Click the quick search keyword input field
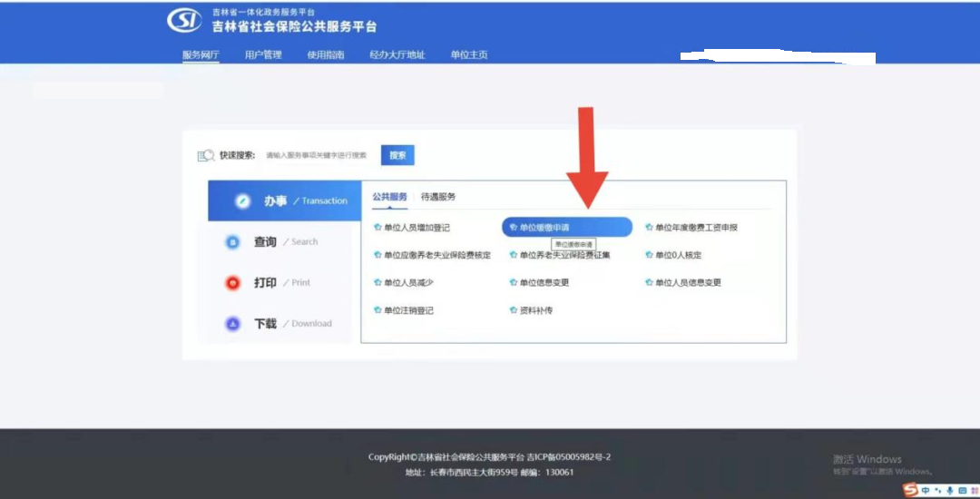Viewport: 980px width, 499px height. click(317, 155)
